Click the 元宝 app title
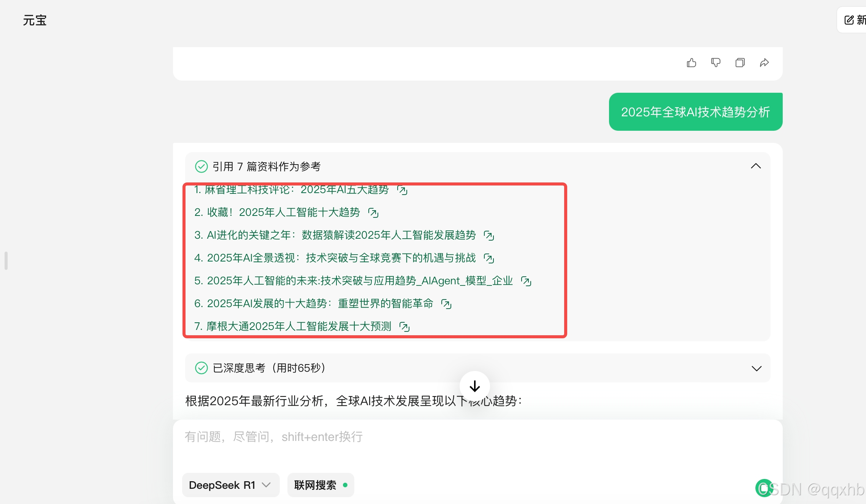 point(35,20)
